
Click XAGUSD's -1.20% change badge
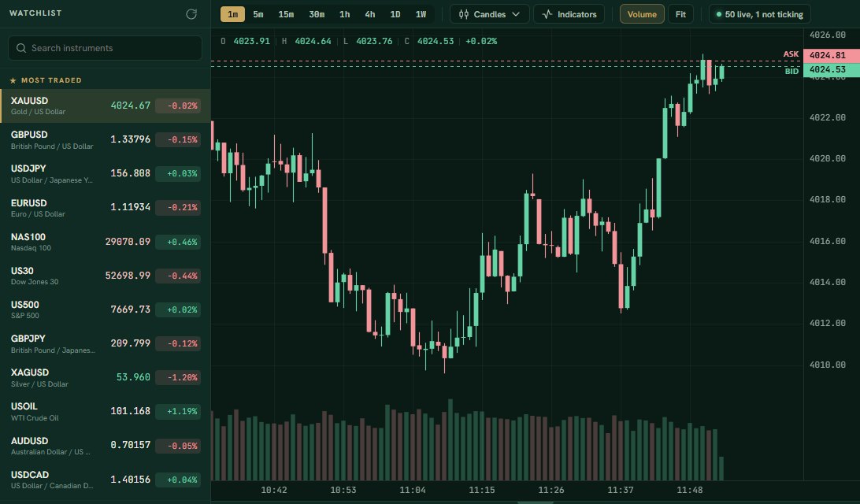tap(178, 377)
